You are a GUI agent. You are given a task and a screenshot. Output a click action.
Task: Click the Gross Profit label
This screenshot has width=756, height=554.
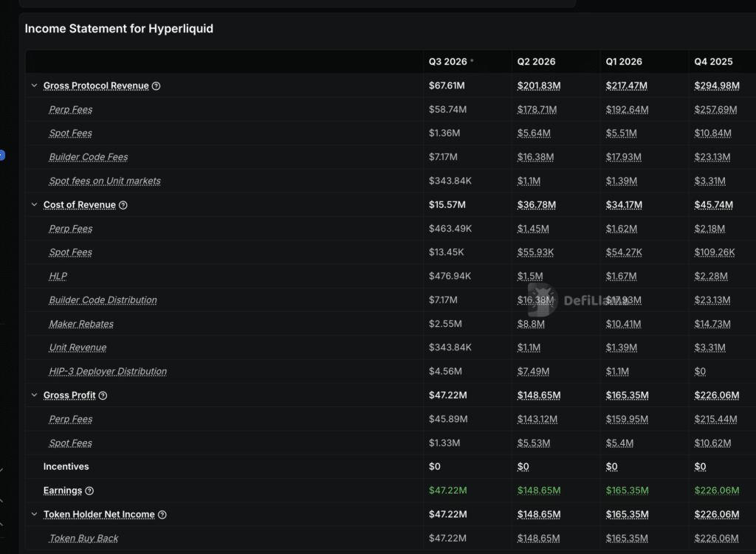coord(69,395)
